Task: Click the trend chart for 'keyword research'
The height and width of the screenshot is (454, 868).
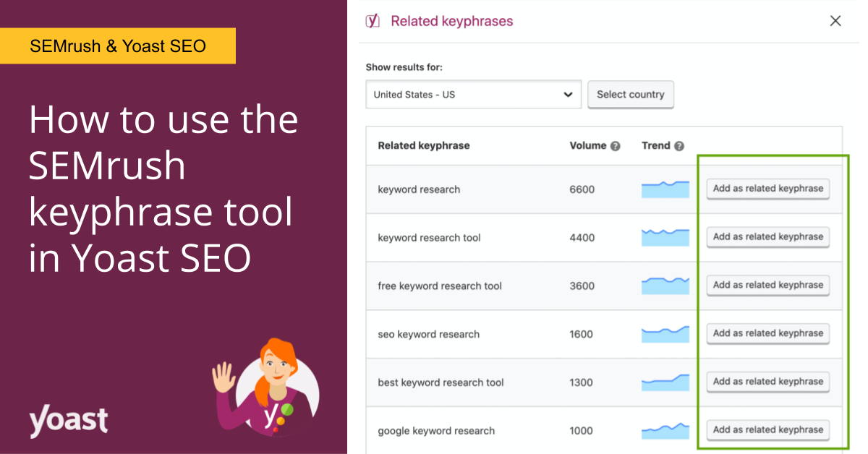Action: pyautogui.click(x=665, y=189)
